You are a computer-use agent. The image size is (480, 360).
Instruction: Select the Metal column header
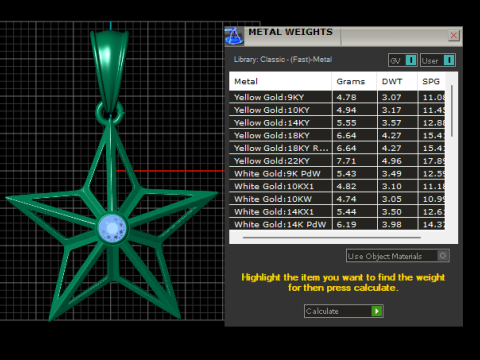[280, 81]
